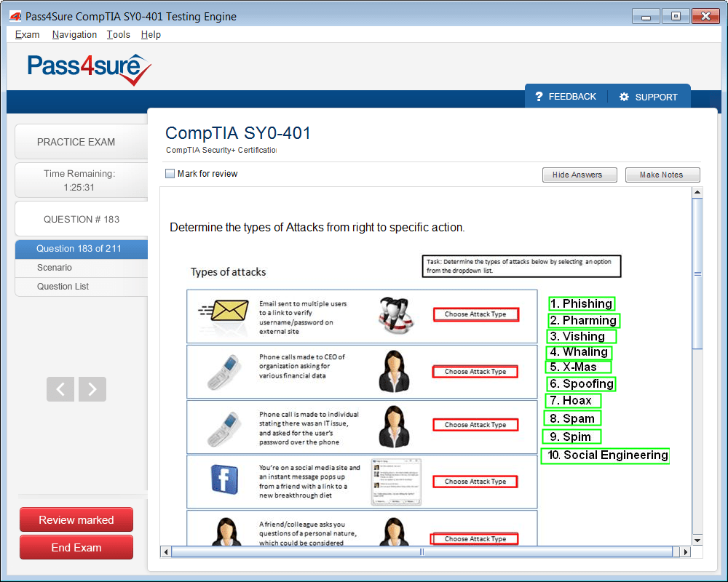728x582 pixels.
Task: Click answer '5. X-Mas'
Action: point(577,367)
